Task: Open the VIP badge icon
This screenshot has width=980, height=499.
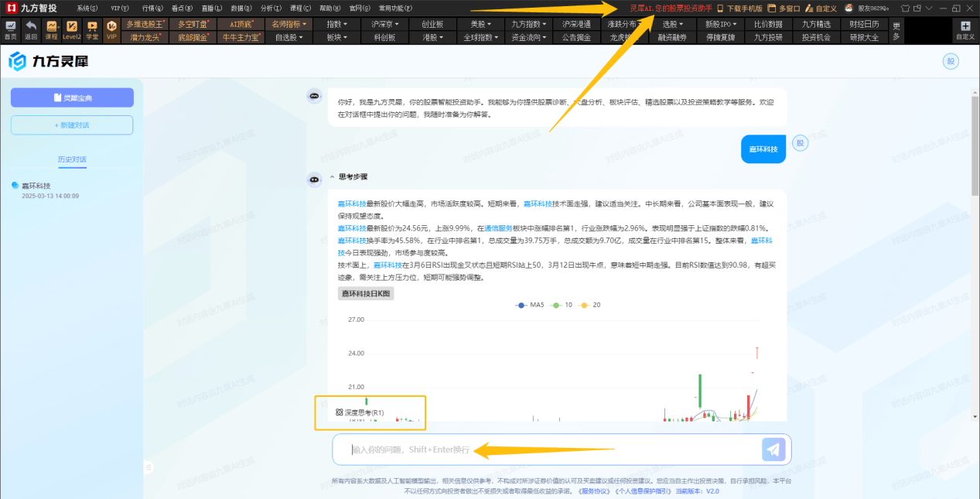Action: coord(111,30)
